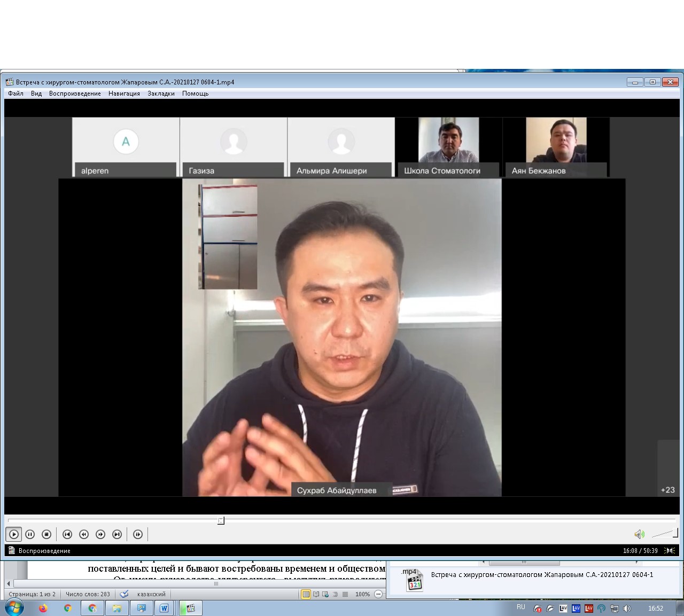The image size is (684, 616).
Task: Mute audio with the speaker icon
Action: (639, 534)
